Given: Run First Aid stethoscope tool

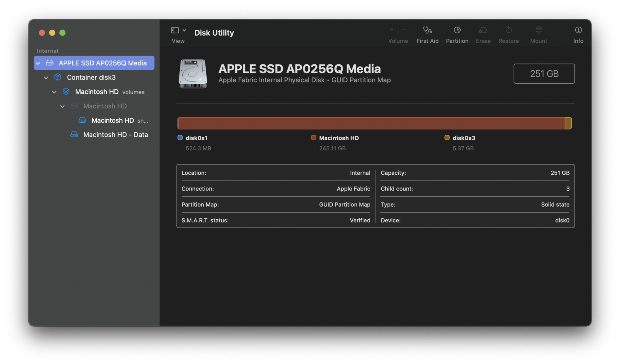Looking at the screenshot, I should [x=427, y=30].
